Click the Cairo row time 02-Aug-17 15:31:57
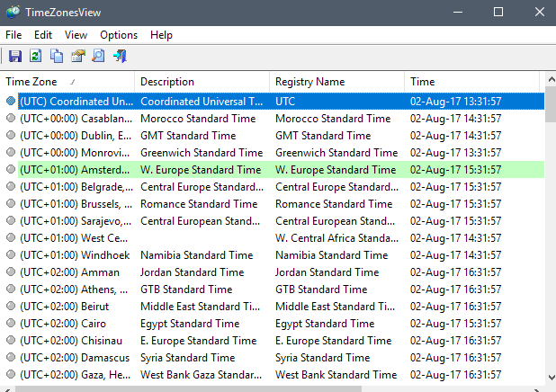556x392 pixels. [455, 324]
